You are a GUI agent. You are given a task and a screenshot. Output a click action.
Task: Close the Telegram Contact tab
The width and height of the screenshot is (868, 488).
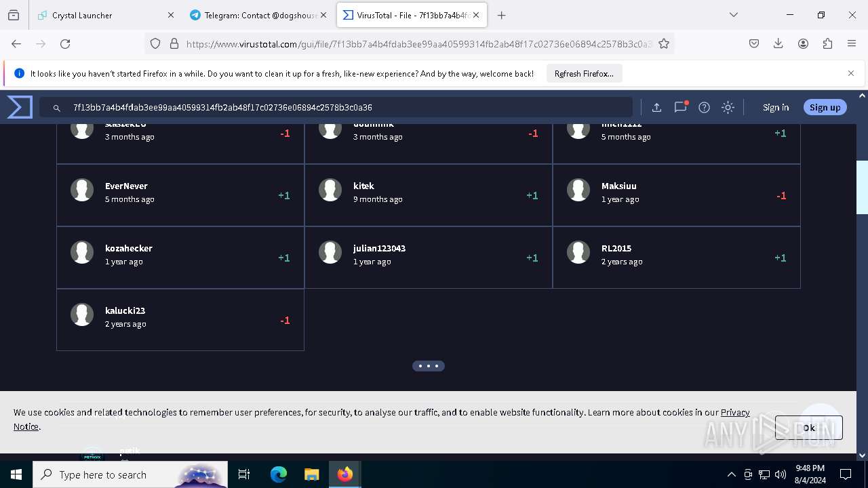point(323,15)
